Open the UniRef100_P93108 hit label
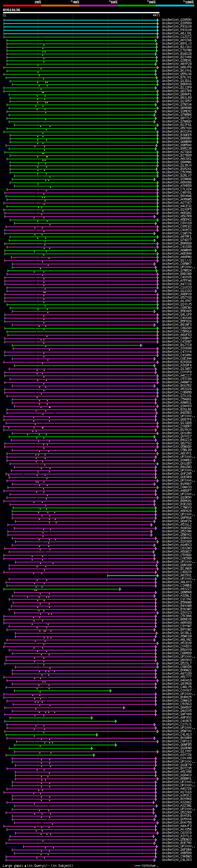Viewport: 197px width, 868px height. pos(177,30)
